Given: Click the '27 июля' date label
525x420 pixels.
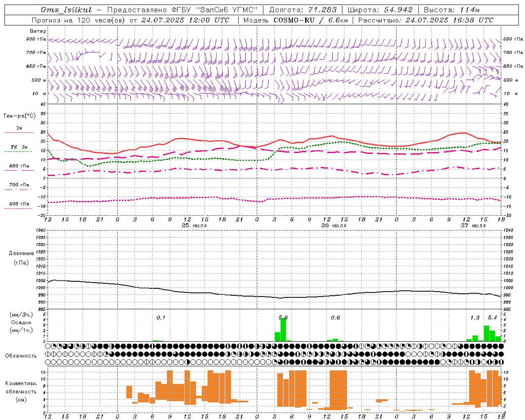Looking at the screenshot, I should pos(473,226).
